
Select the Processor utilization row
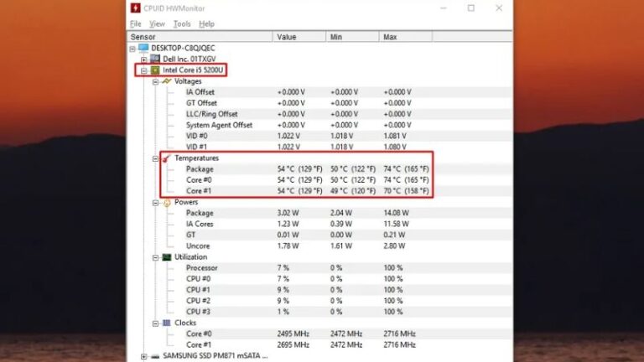point(320,268)
